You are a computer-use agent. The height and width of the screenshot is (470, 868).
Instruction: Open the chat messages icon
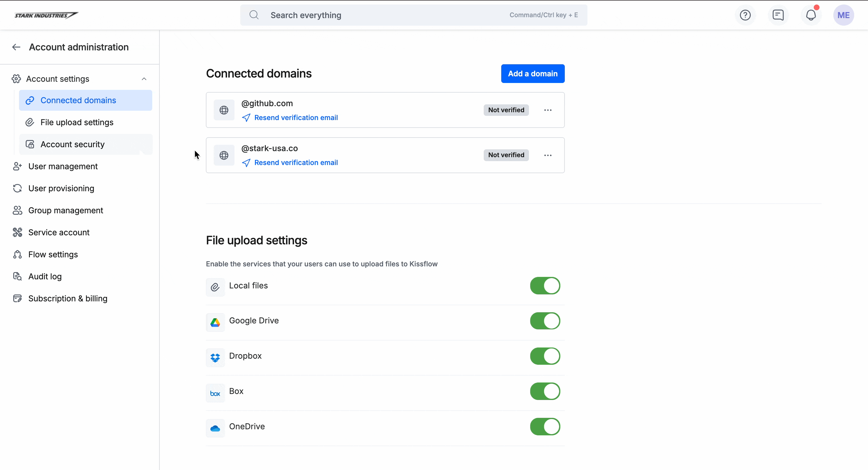point(778,15)
